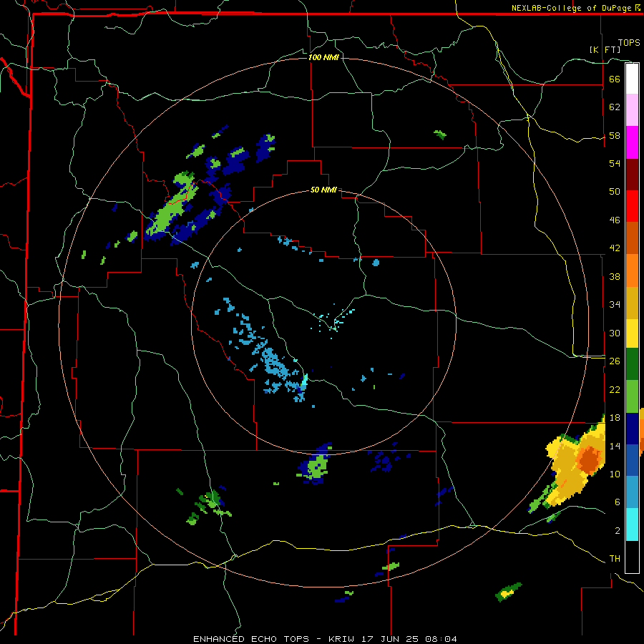Image resolution: width=644 pixels, height=644 pixels.
Task: Pick the light blue legend band
Action: (x=632, y=492)
